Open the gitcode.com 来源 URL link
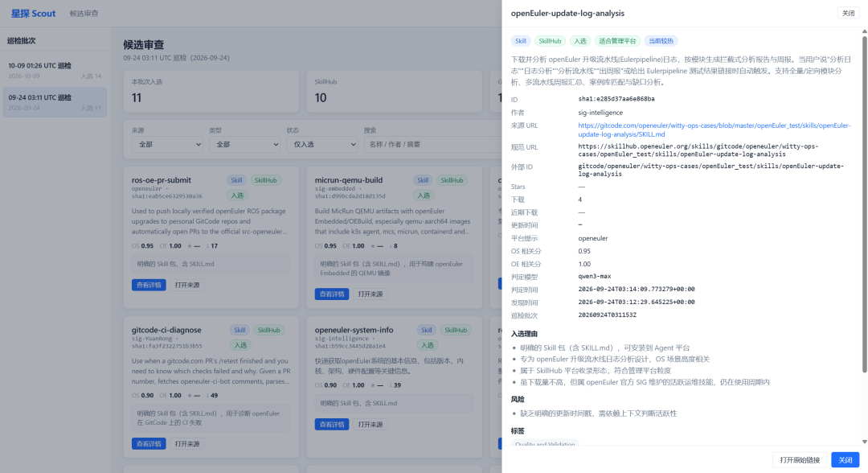 pos(714,130)
